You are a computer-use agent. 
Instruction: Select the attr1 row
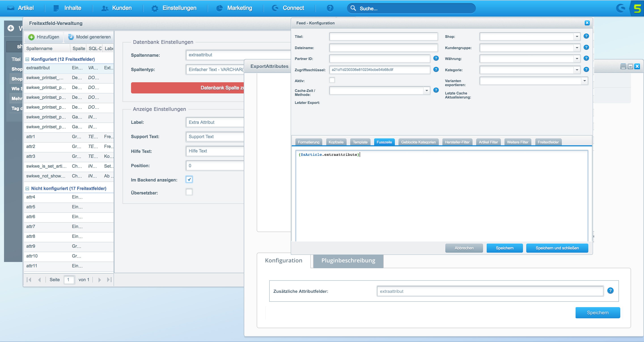click(x=69, y=137)
